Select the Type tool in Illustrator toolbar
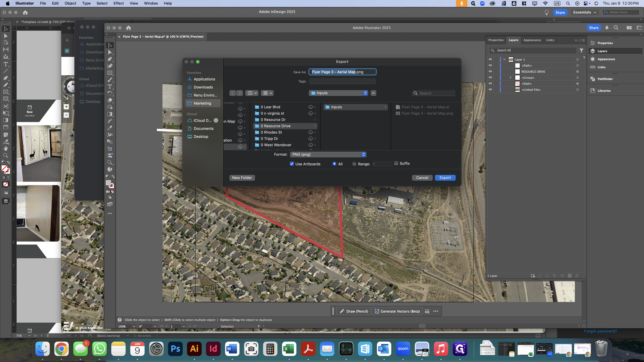The height and width of the screenshot is (362, 644). [x=110, y=86]
